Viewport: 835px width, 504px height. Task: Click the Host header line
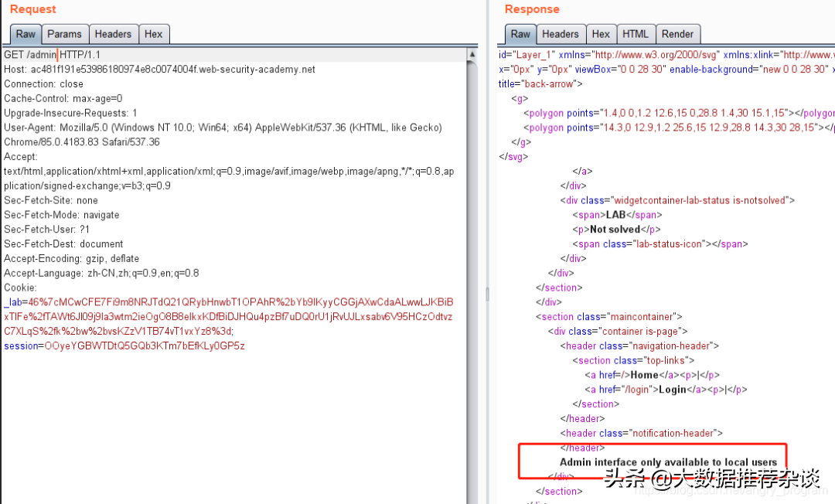159,70
